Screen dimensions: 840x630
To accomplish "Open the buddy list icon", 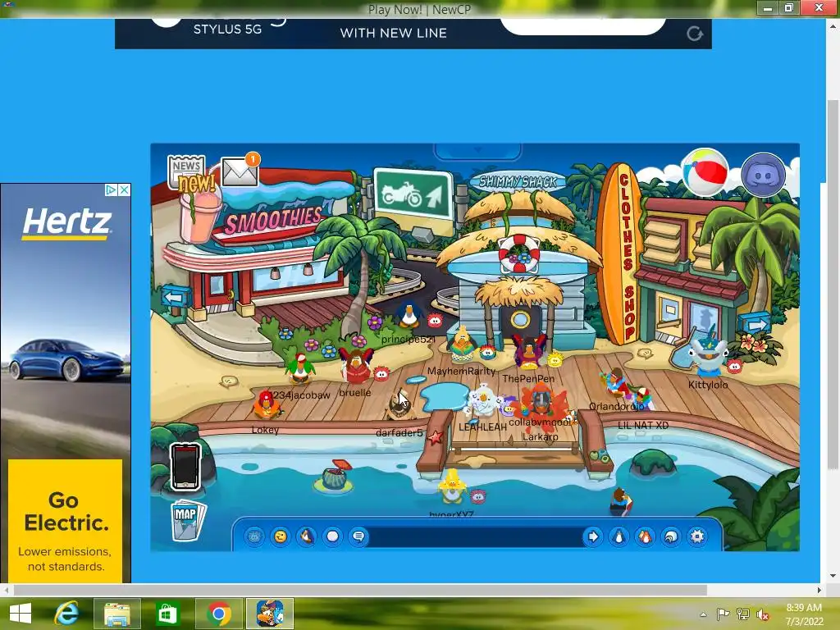I will 645,536.
